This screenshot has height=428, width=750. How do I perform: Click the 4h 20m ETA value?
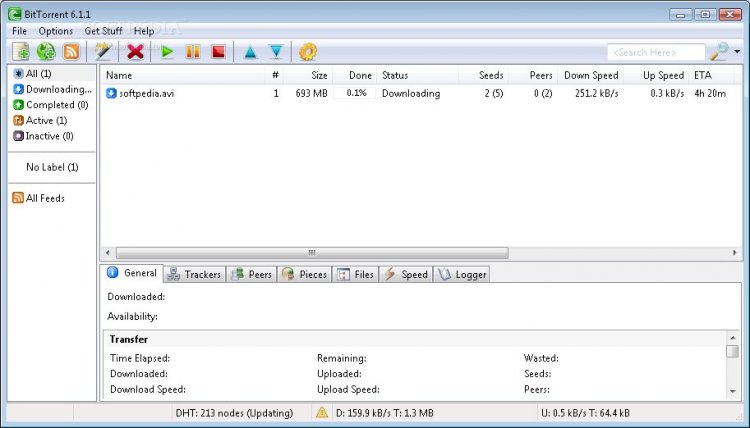(x=710, y=94)
